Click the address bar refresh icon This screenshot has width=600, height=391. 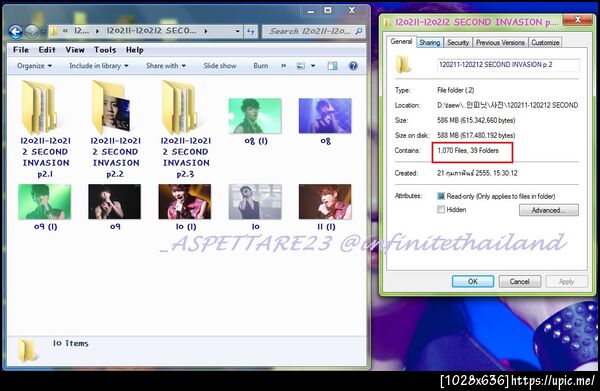click(251, 31)
